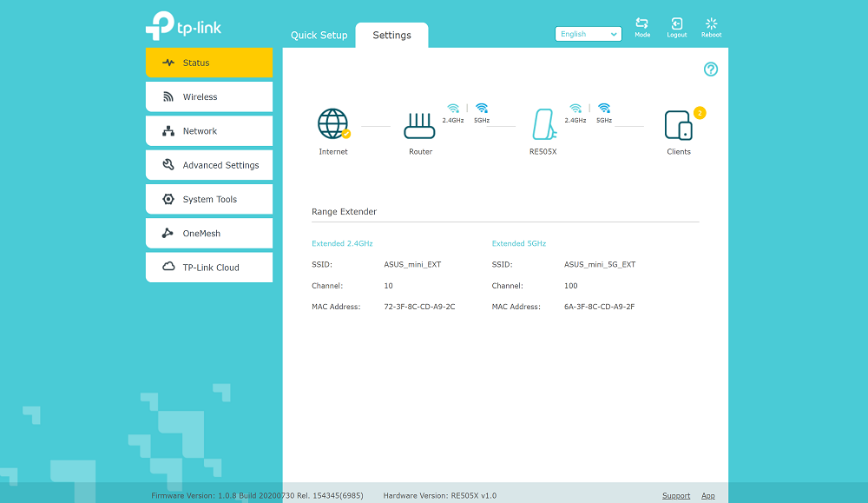This screenshot has width=868, height=503.
Task: Click extender's 2.4GHz Wi-Fi signal icon
Action: 575,108
